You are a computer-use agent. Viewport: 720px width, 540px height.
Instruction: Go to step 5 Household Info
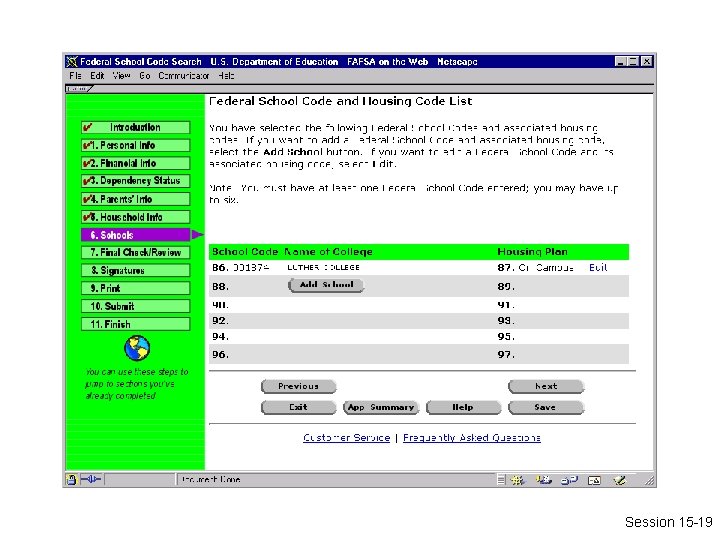(135, 217)
